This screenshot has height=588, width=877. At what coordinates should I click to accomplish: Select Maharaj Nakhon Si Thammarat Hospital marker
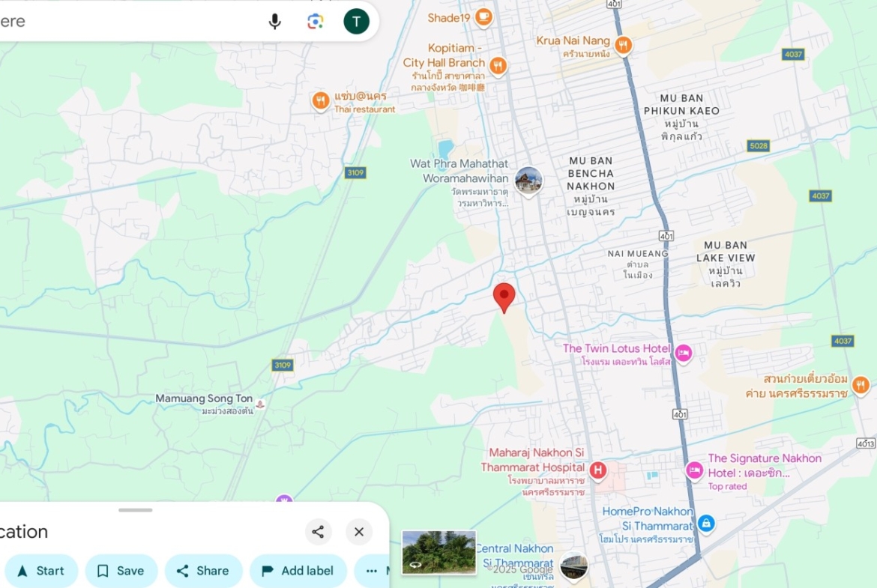(598, 470)
